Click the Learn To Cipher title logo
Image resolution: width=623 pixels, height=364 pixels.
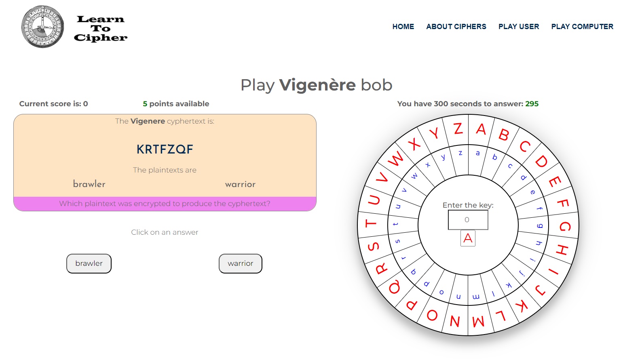pyautogui.click(x=101, y=28)
